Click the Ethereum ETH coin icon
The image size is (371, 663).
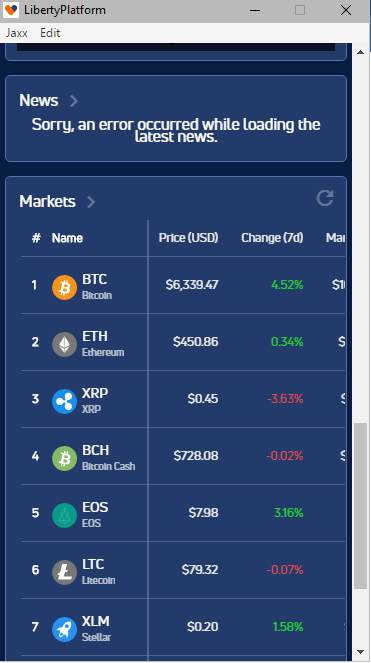tap(64, 344)
